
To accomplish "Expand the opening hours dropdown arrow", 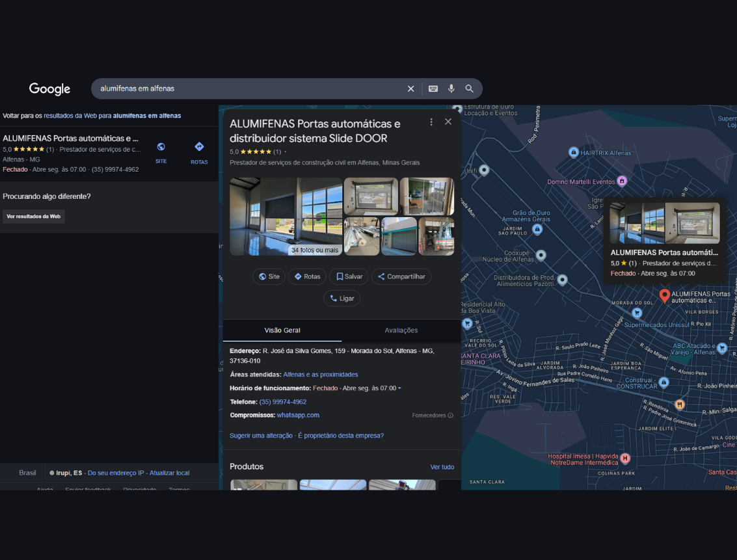I will 399,388.
